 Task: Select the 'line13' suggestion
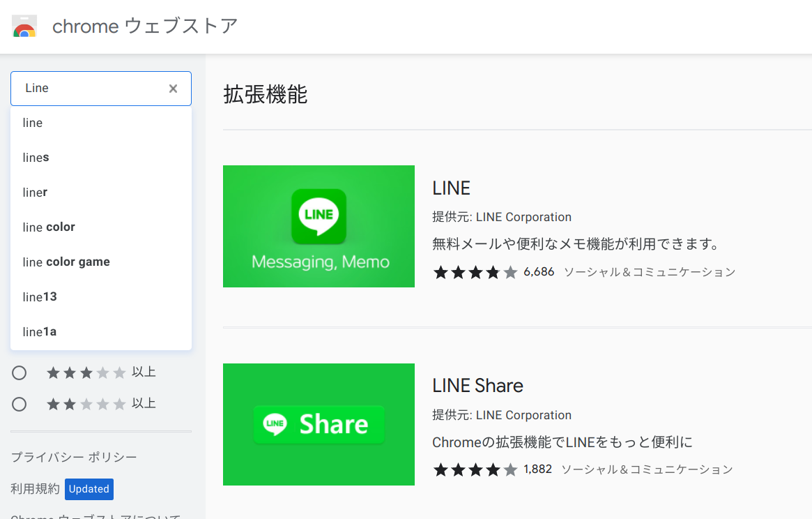click(101, 296)
